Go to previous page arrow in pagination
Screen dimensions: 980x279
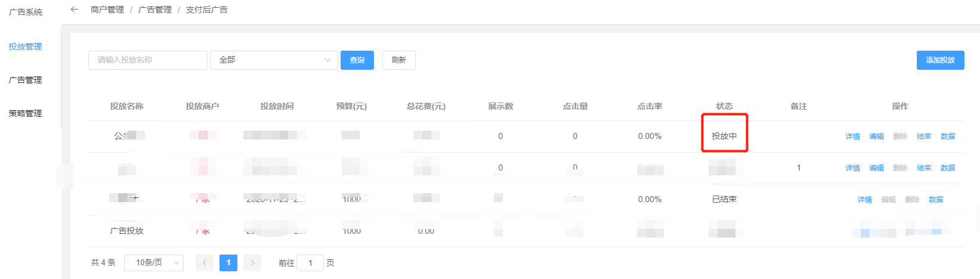pos(205,263)
